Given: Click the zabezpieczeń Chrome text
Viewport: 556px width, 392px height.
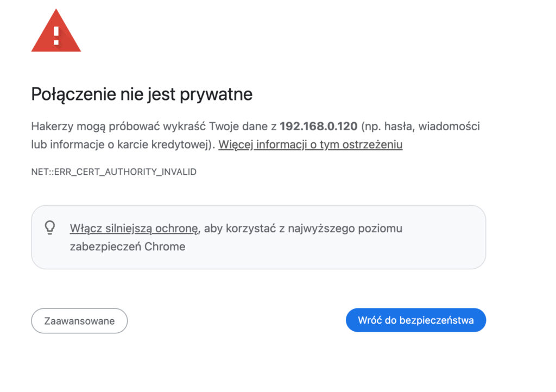Looking at the screenshot, I should pos(128,246).
